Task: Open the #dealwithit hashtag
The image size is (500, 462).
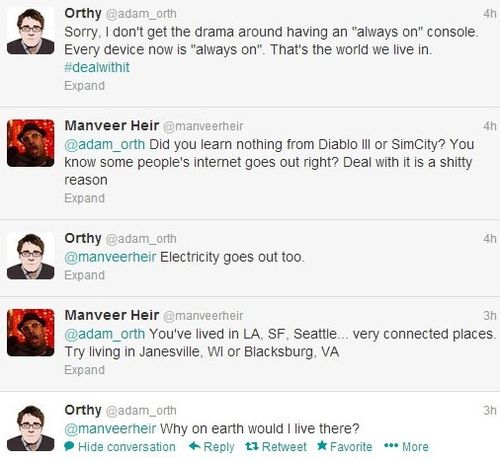Action: [x=97, y=67]
